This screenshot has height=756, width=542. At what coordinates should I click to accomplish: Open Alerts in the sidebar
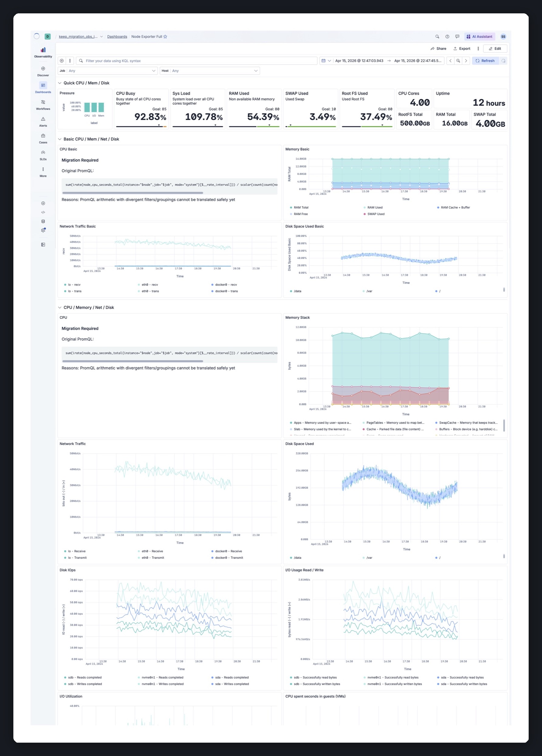pos(43,122)
